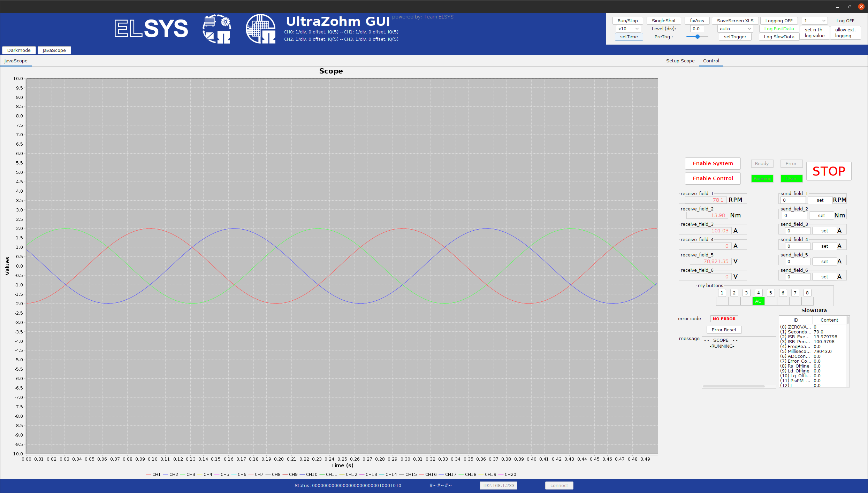Select the JavaScope tab

tap(16, 61)
